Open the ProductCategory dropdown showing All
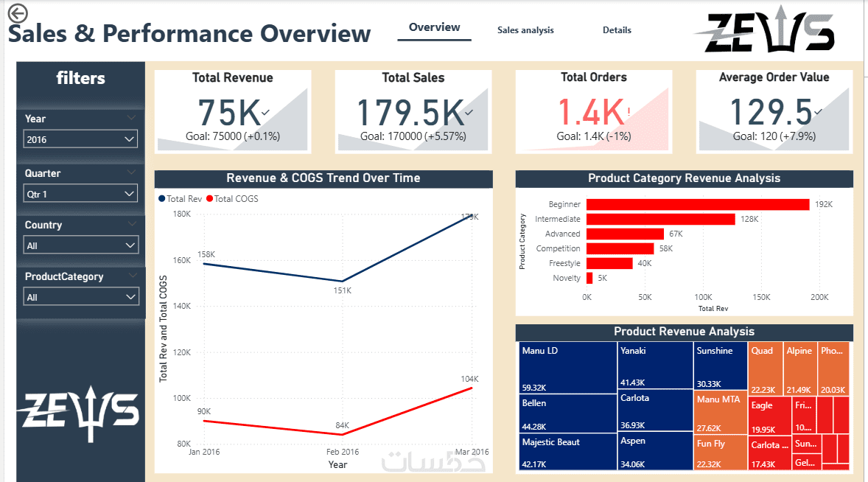Screen dimensions: 868x482 point(80,297)
